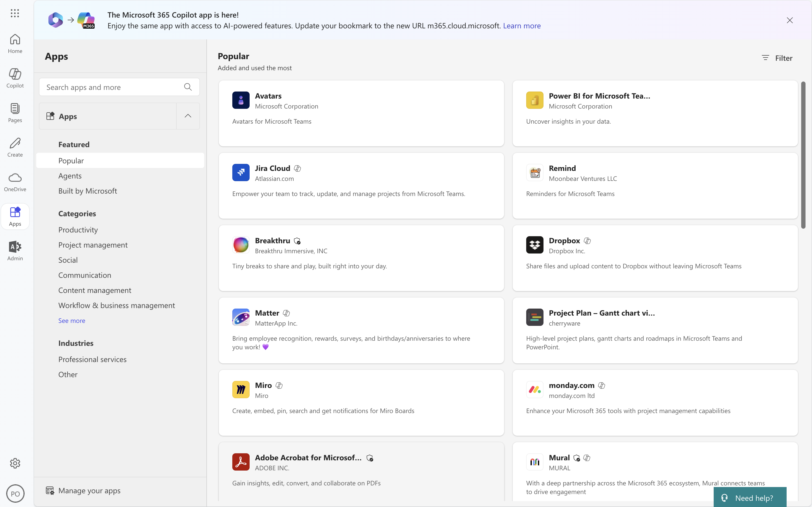812x507 pixels.
Task: Click Copilot badge next to Matter
Action: (286, 313)
